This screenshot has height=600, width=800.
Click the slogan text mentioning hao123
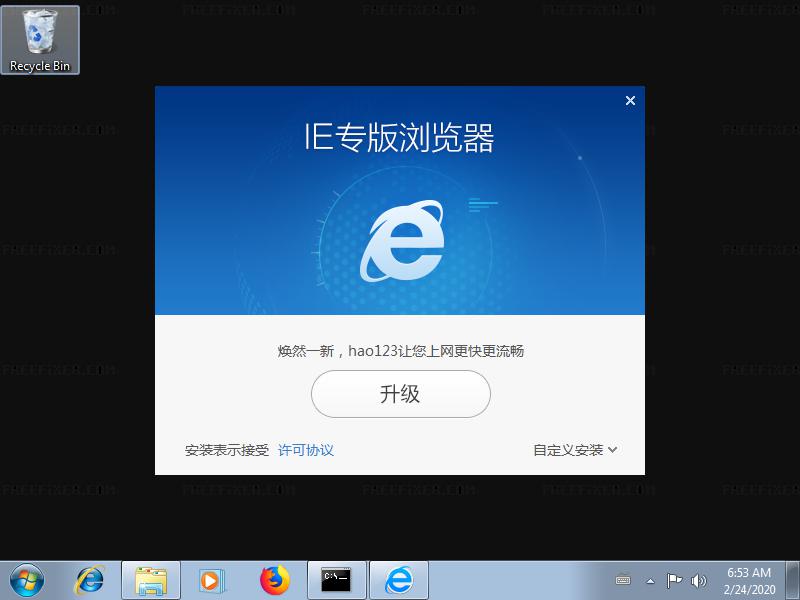click(x=401, y=351)
